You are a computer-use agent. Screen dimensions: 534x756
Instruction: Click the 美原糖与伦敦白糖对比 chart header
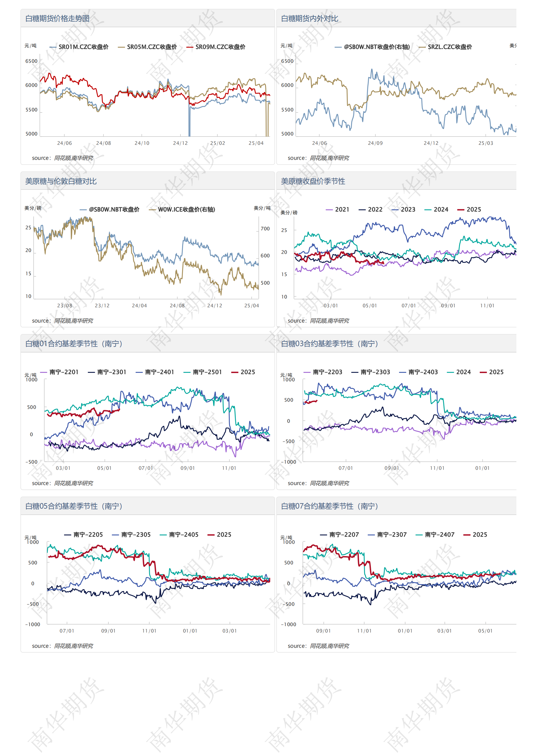(61, 181)
